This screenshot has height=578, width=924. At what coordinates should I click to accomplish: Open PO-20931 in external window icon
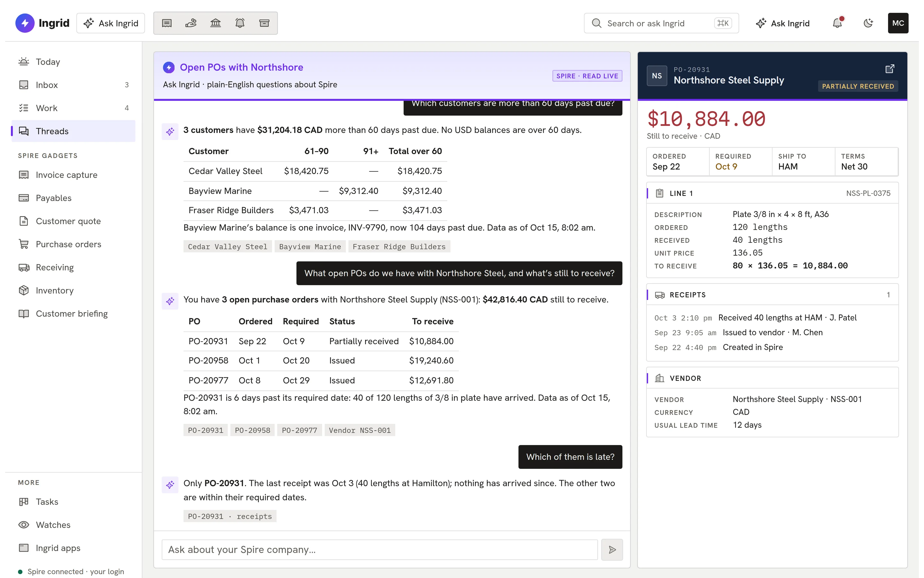[890, 69]
